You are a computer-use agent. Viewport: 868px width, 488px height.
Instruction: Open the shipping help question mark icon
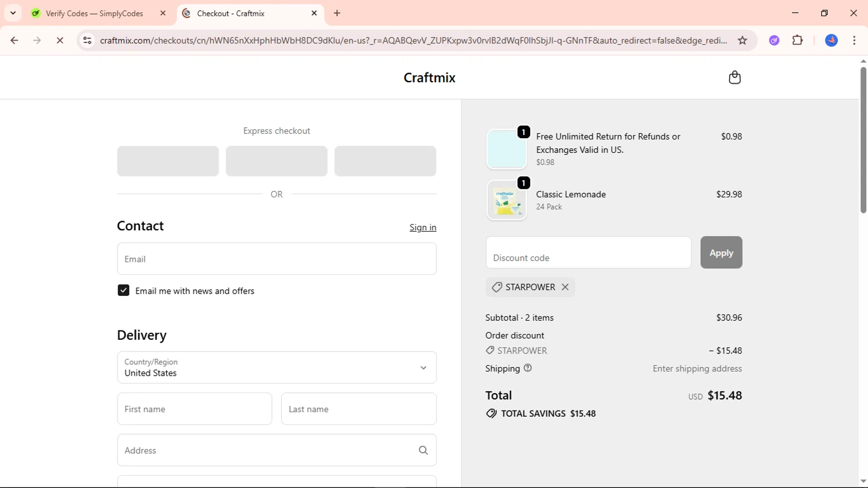[528, 368]
